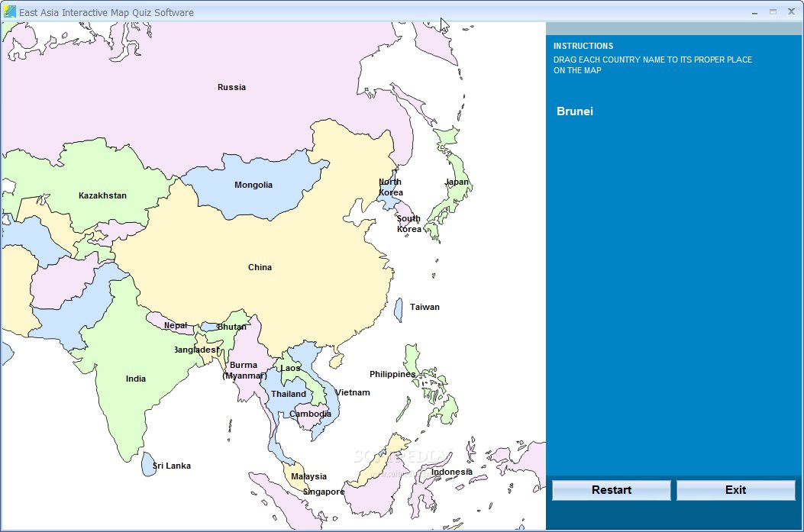The width and height of the screenshot is (804, 532).
Task: Select the India label on the map
Action: pos(136,379)
